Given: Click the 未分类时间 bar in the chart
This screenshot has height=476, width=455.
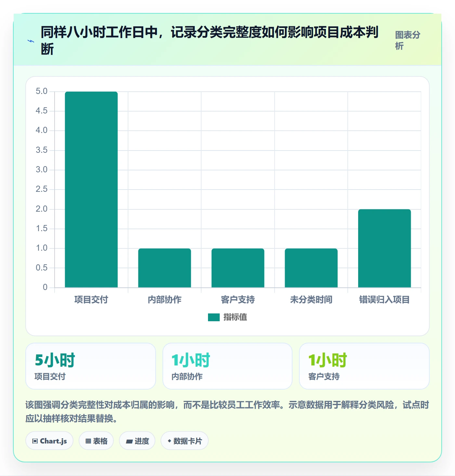Looking at the screenshot, I should (x=311, y=268).
